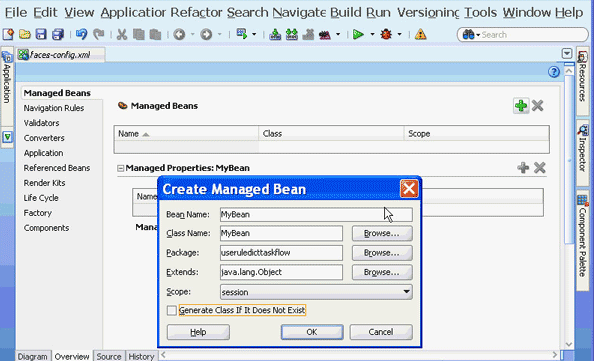Viewport: 594px width, 361px height.
Task: Select the faces-config.xml editor tab
Action: [61, 55]
